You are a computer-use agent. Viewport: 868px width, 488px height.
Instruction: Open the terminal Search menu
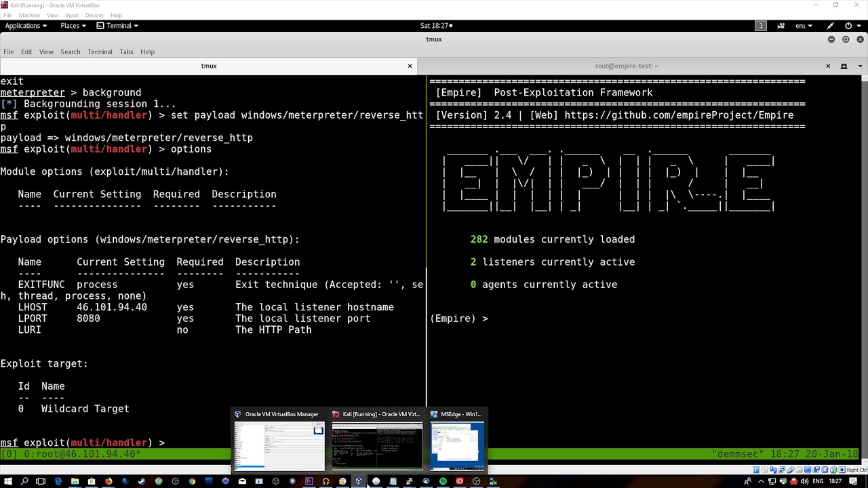coord(70,52)
